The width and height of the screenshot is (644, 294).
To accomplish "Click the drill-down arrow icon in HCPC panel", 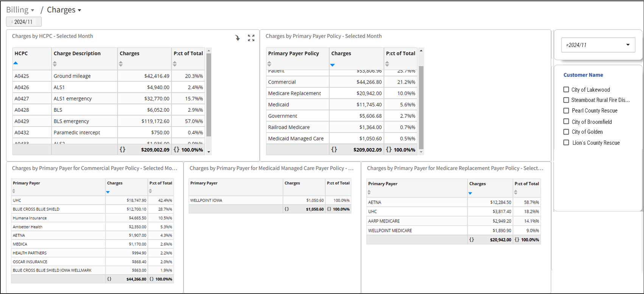I will 237,38.
